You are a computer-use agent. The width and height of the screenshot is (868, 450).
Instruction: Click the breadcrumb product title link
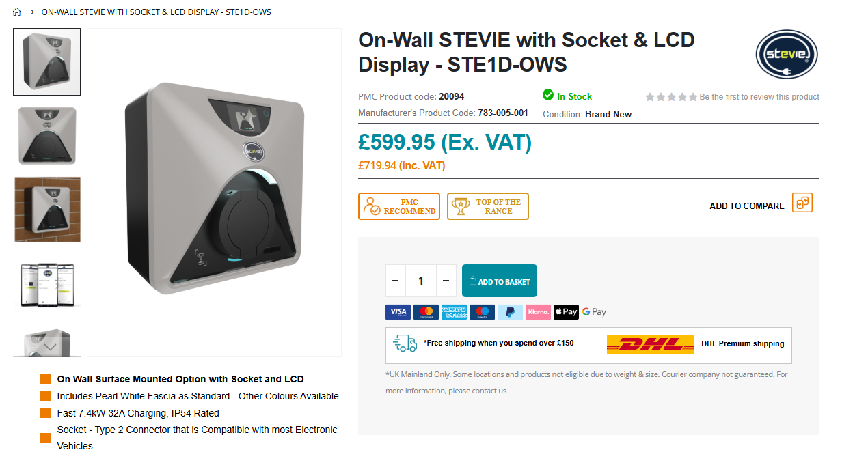[x=156, y=12]
